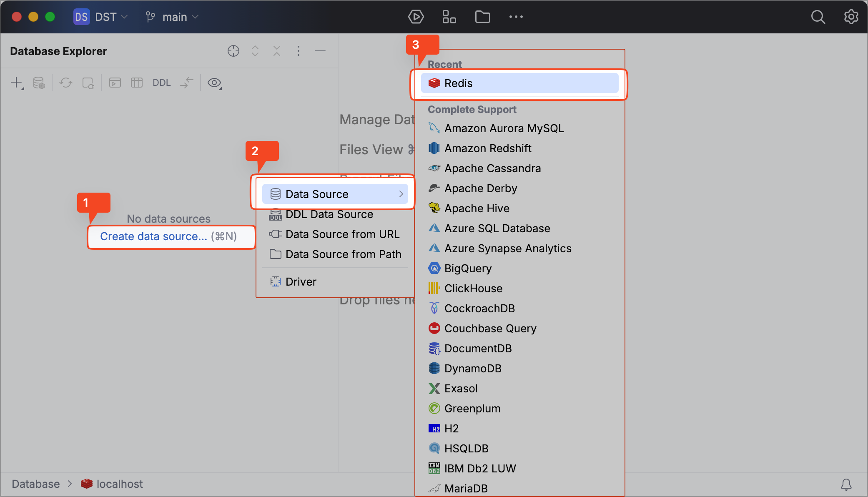Select Driver menu item

[335, 282]
